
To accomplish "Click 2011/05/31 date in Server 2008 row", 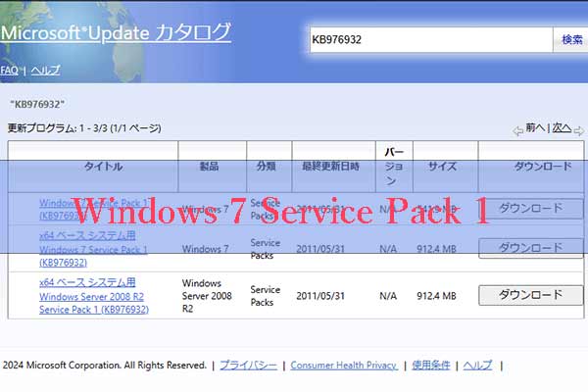I will (320, 296).
